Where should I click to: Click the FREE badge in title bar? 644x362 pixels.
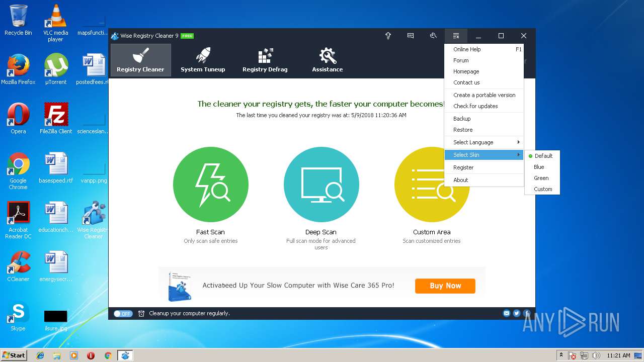(x=187, y=36)
